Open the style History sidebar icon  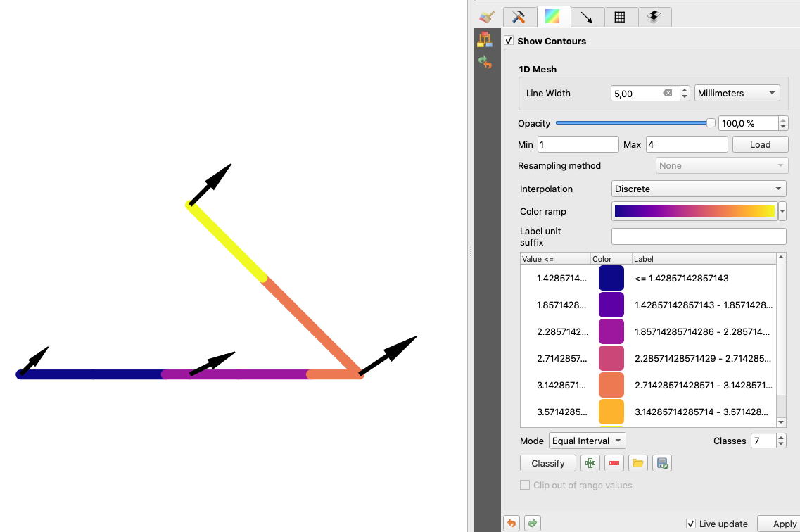click(485, 63)
